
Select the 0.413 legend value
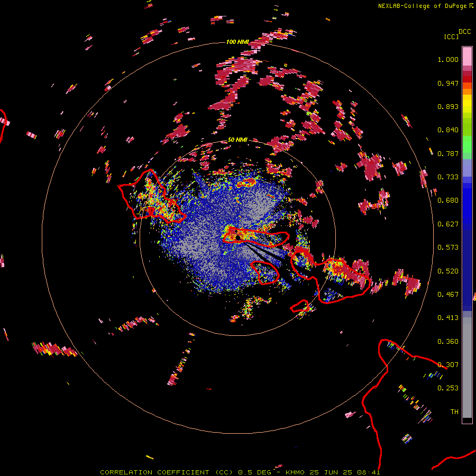point(448,318)
